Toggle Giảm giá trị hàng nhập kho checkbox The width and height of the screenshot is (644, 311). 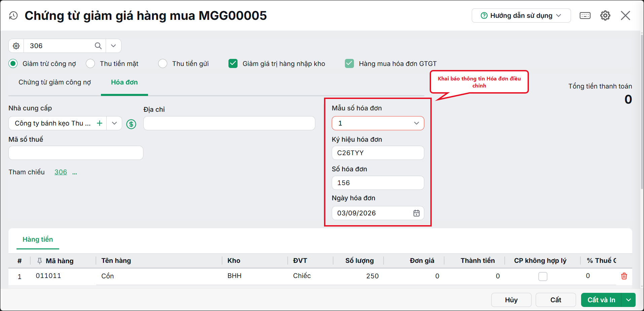coord(233,64)
